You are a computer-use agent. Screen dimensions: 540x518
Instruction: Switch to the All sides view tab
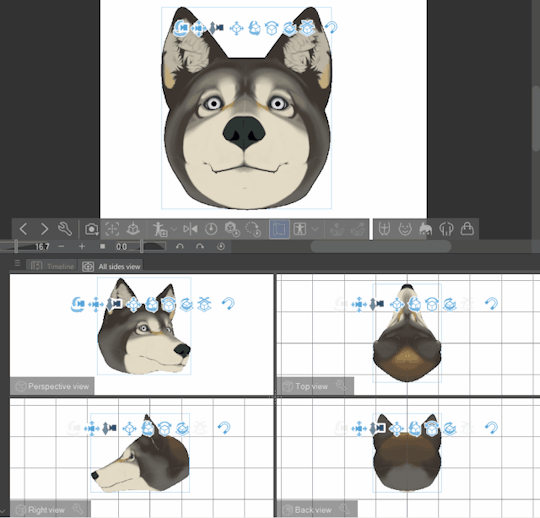coord(111,266)
